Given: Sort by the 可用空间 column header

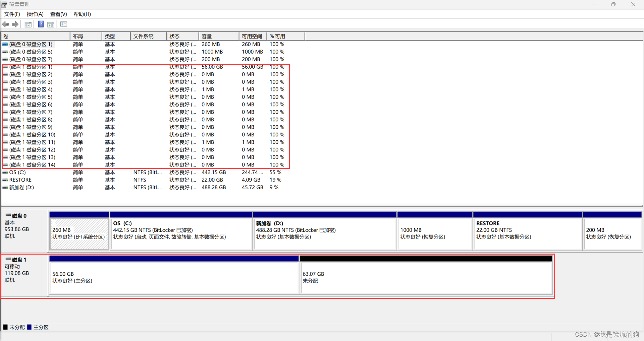Looking at the screenshot, I should tap(253, 36).
